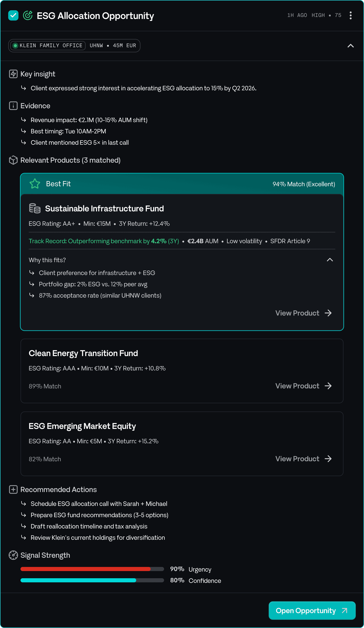364x628 pixels.
Task: Click the Evidence info icon
Action: [x=13, y=106]
